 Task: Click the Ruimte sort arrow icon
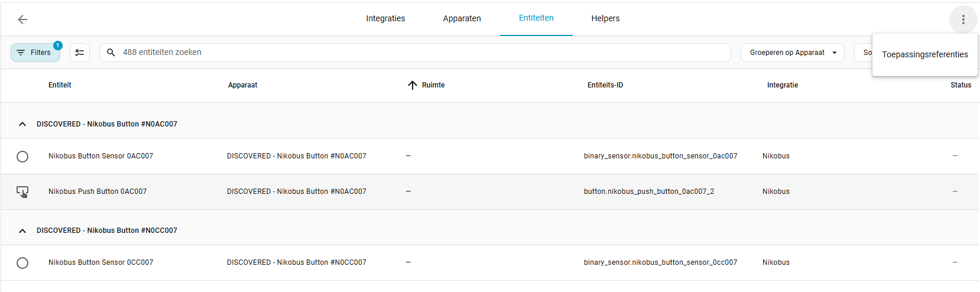tap(413, 85)
